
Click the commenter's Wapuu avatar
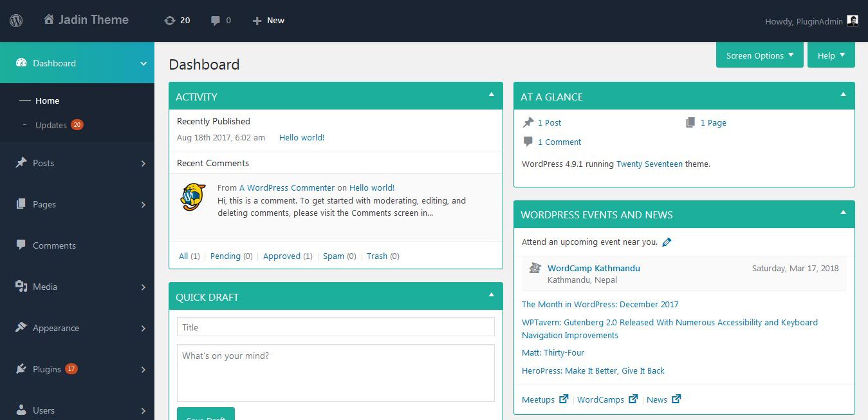tap(193, 197)
